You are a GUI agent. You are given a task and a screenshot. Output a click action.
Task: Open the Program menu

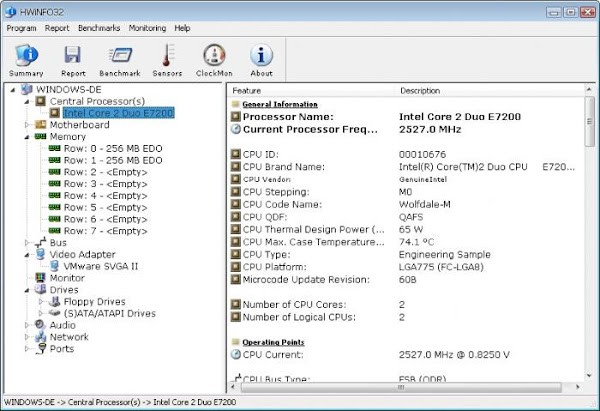click(21, 28)
